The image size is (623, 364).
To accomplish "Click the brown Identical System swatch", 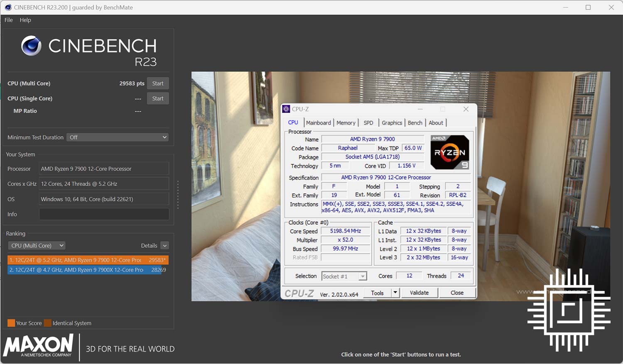I will (48, 323).
